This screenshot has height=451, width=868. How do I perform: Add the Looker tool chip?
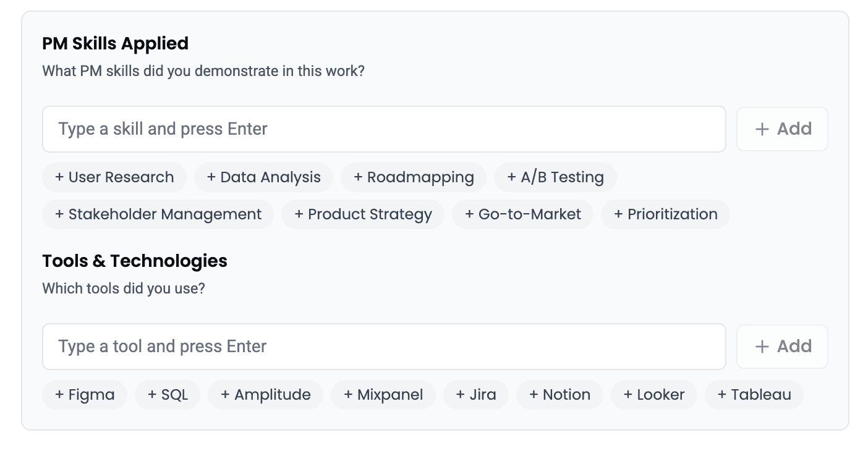(654, 395)
